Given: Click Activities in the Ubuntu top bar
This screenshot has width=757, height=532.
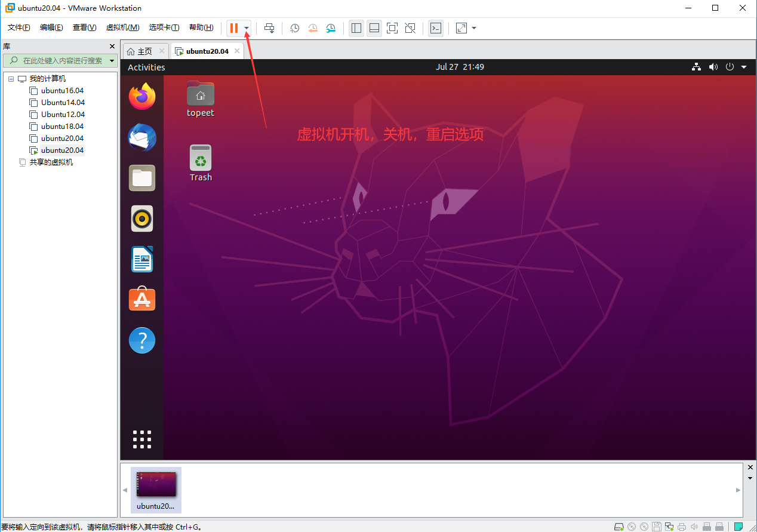Looking at the screenshot, I should point(146,67).
